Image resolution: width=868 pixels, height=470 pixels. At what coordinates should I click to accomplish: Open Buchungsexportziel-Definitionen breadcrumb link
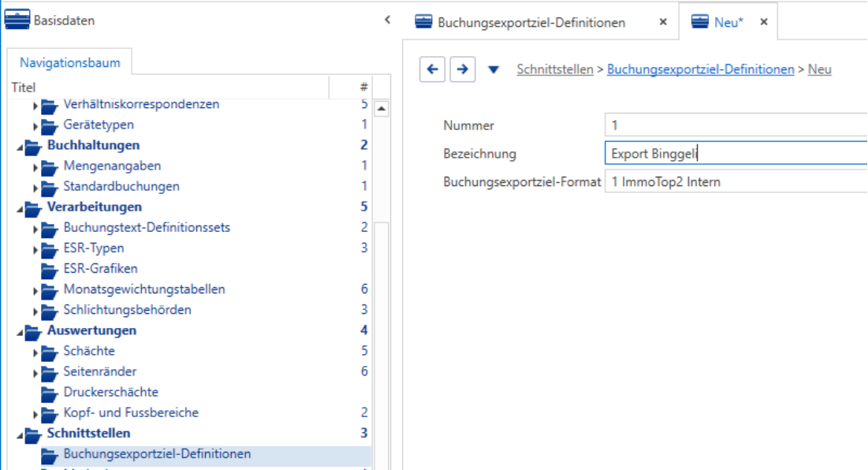(700, 69)
